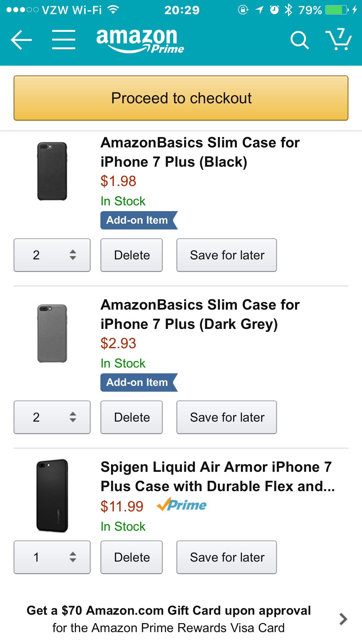Delete the Spigen Liquid Air Armor case
Screen dimensions: 362x644
tap(132, 557)
